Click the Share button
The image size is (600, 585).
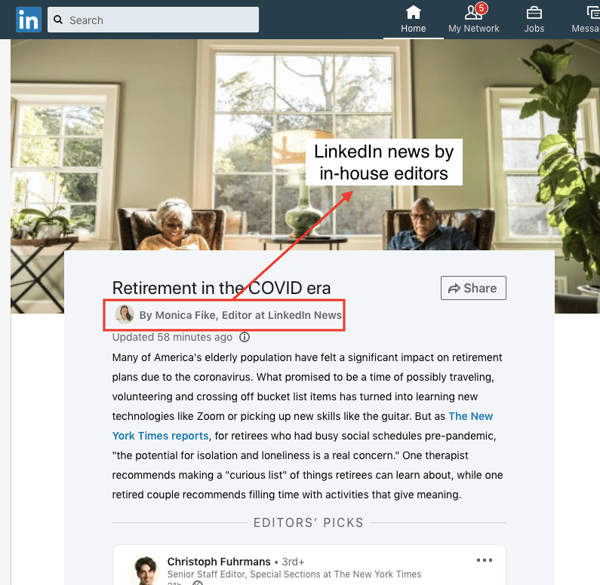tap(473, 288)
